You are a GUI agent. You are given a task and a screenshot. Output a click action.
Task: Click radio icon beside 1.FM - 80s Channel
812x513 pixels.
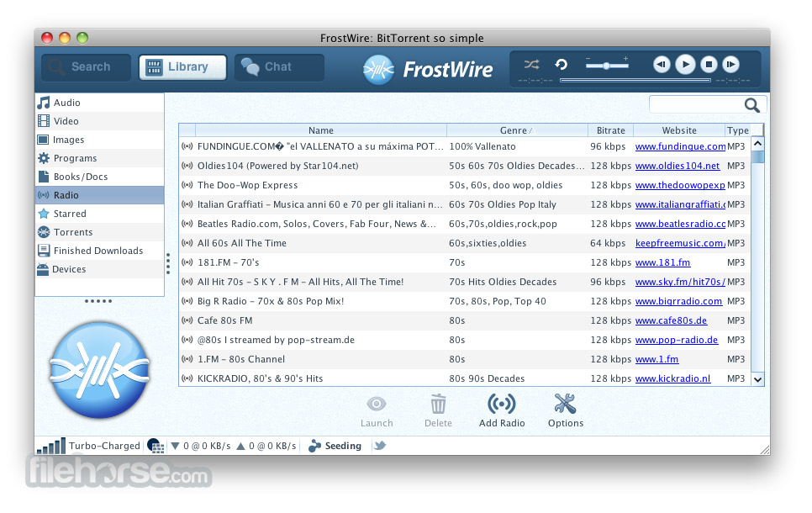pos(187,359)
